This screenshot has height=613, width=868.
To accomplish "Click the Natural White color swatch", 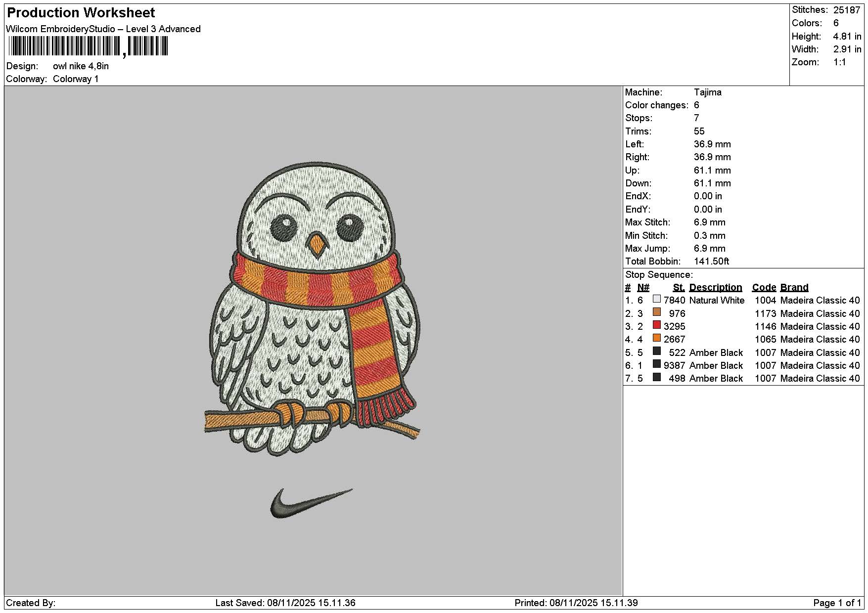I will pyautogui.click(x=657, y=299).
